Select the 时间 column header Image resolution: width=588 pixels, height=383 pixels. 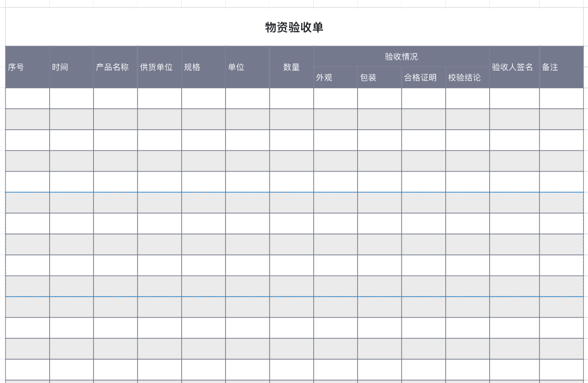click(71, 67)
